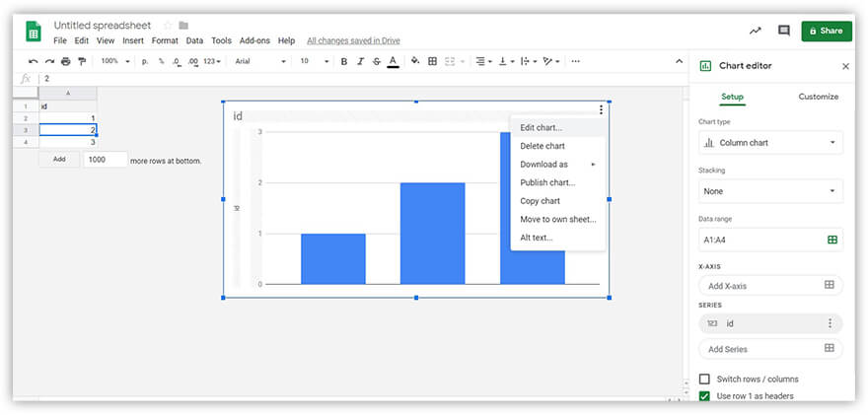Open the horizontal align dropdown
Viewport: 868px width, 415px height.
[484, 61]
